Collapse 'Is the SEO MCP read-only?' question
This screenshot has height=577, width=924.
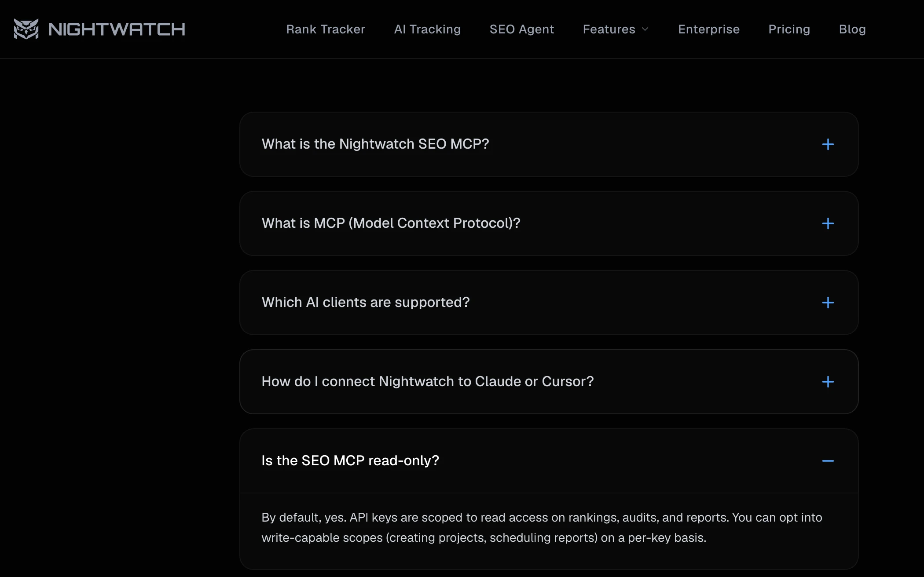pos(549,461)
